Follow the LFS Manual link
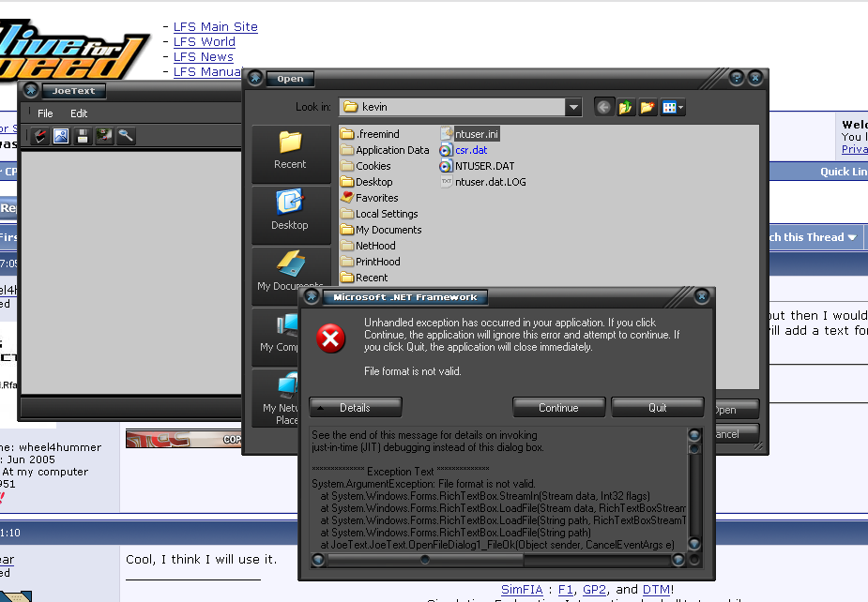 coord(207,72)
